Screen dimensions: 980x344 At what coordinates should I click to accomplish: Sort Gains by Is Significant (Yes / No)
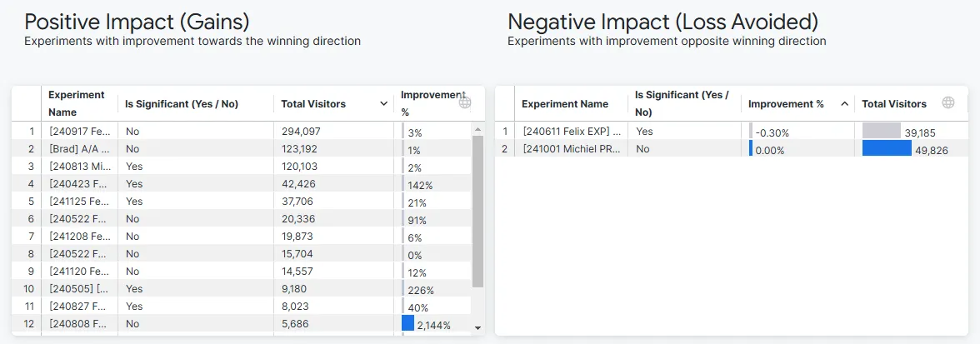coord(182,104)
